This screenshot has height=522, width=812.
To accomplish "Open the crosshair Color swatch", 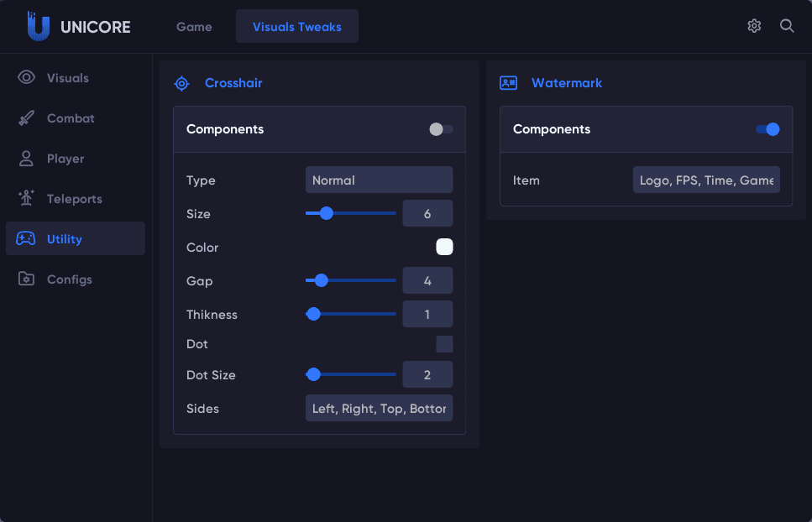I will pyautogui.click(x=444, y=247).
